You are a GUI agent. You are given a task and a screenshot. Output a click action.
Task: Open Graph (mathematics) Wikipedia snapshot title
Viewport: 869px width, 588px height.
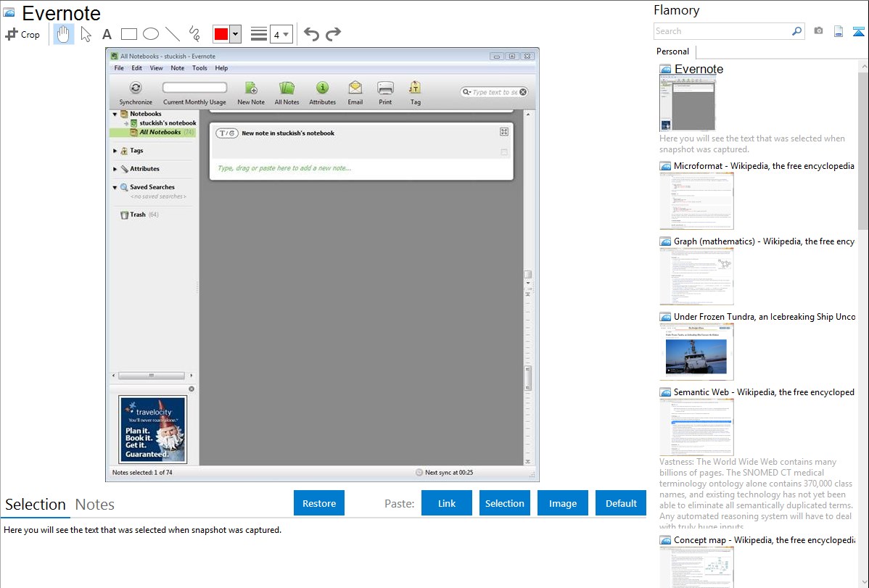[x=764, y=241]
